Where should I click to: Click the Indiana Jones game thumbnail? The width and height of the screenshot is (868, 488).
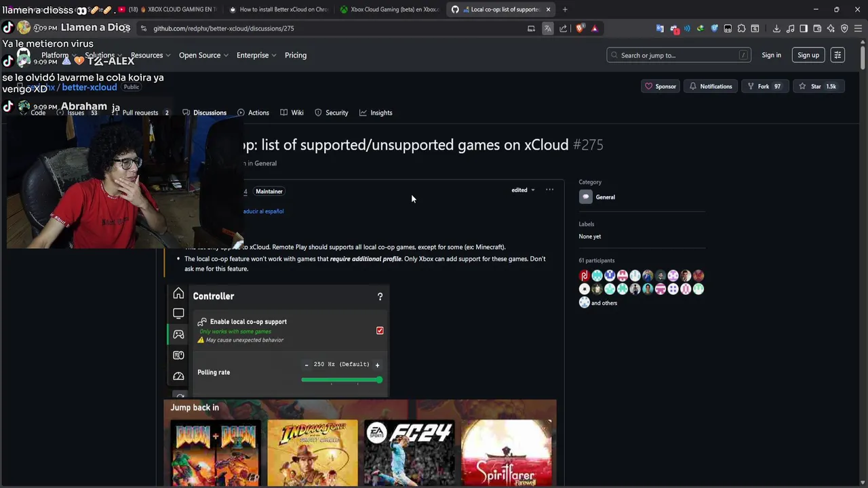(313, 453)
